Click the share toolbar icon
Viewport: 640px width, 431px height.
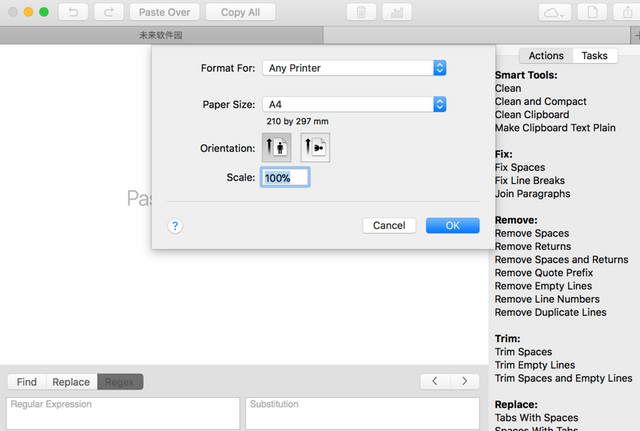tap(627, 12)
